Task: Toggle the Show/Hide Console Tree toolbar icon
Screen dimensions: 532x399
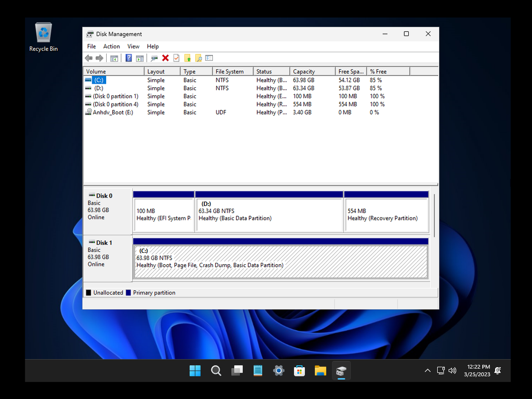Action: click(114, 58)
